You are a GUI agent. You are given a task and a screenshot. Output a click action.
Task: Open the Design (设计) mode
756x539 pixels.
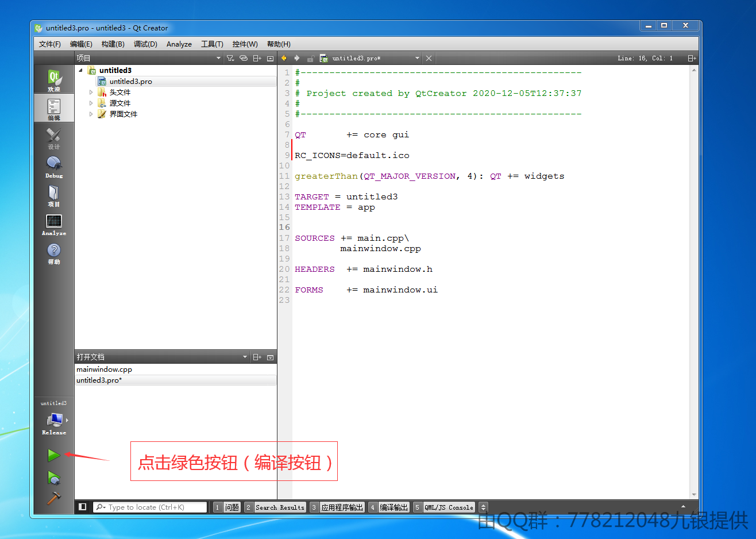54,138
